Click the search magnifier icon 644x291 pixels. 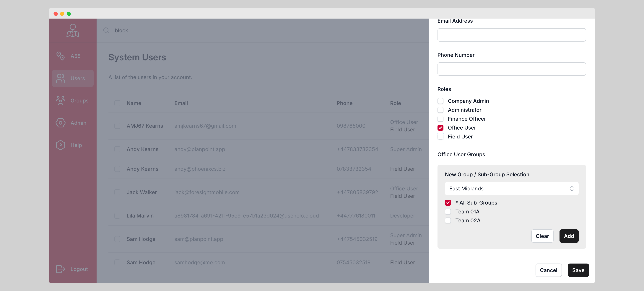(x=106, y=30)
